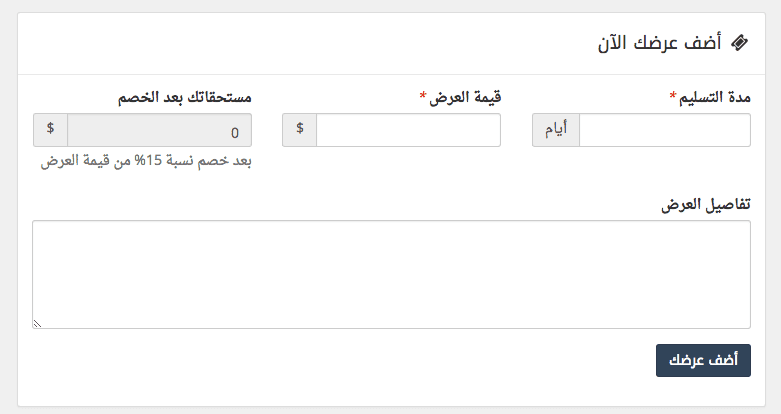This screenshot has width=781, height=414.
Task: Click the ticket icon beside the header title
Action: tap(739, 43)
